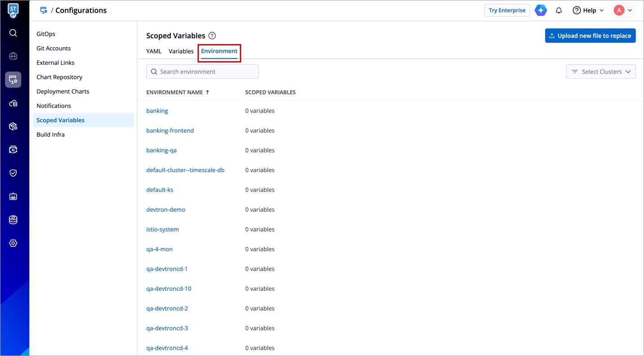Click Upload new file to replace button

pos(590,36)
